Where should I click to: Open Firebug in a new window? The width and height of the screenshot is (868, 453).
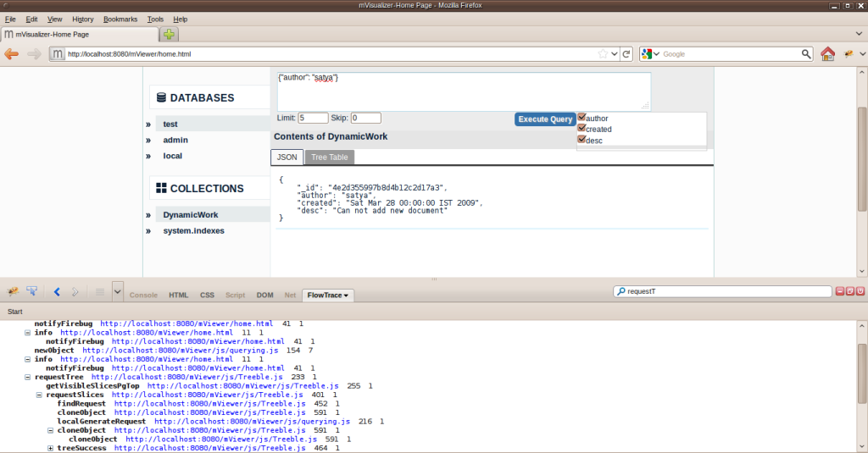coord(850,291)
